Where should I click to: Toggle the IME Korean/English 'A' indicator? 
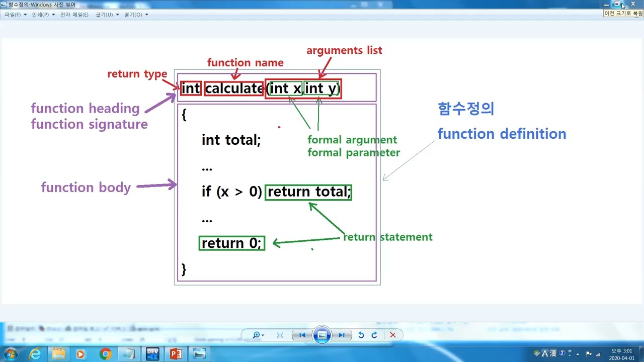click(x=544, y=353)
